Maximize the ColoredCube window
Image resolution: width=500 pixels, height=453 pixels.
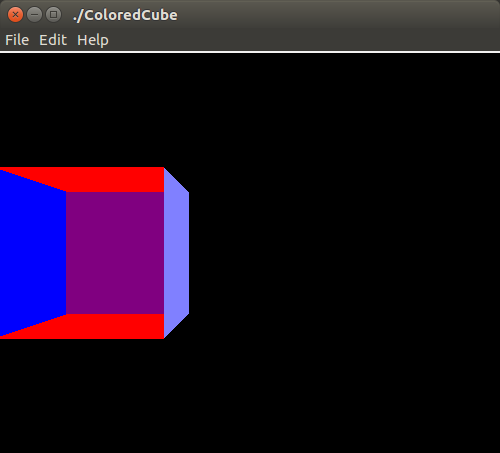coord(53,15)
